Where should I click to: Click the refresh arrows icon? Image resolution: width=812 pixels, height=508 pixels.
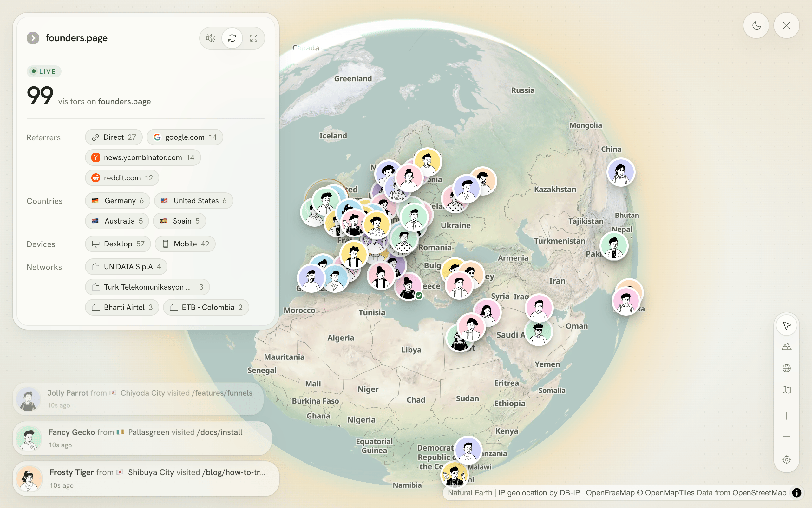pos(232,38)
